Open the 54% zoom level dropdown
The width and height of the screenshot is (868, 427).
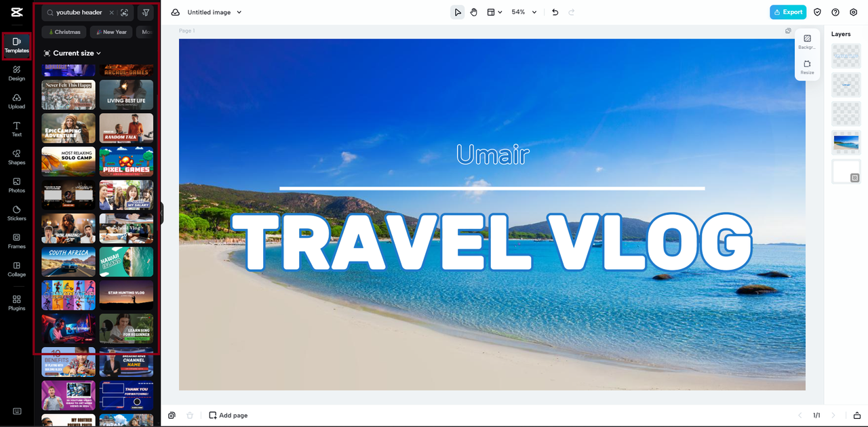pos(524,12)
